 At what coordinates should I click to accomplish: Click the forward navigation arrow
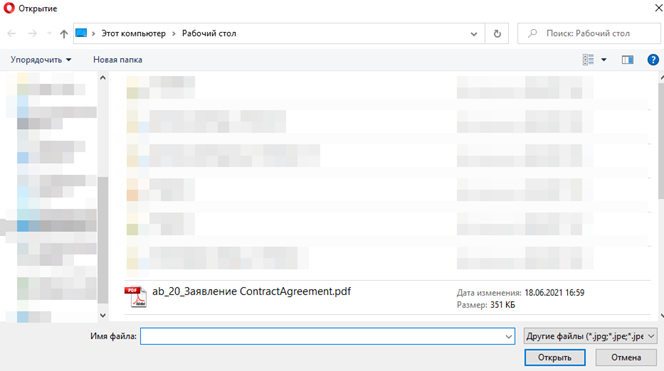click(x=33, y=33)
